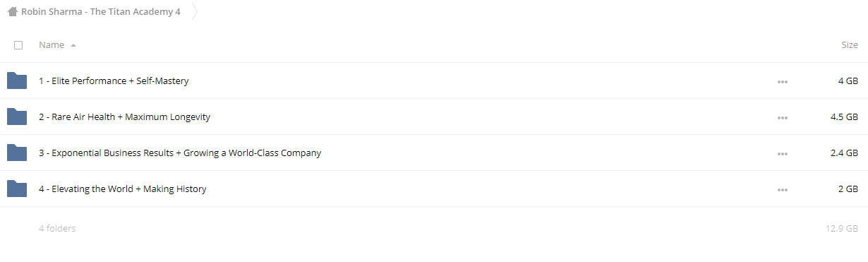
Task: Open more options for Elite Performance folder
Action: tap(782, 82)
